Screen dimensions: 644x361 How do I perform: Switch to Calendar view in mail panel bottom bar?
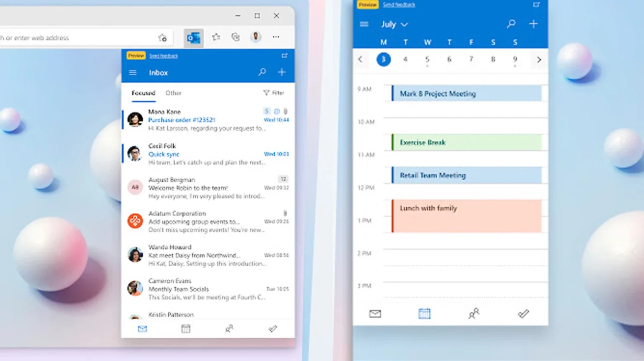click(186, 329)
